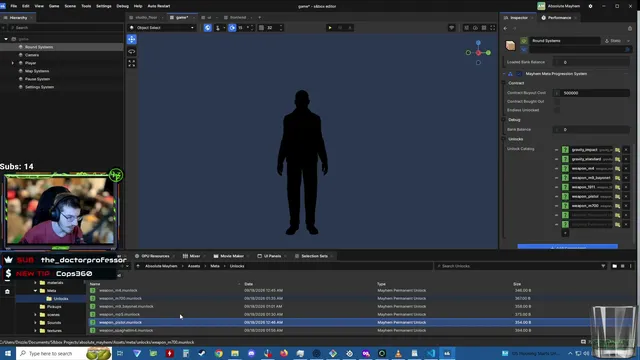
Task: Select the Scale gizmo tool in the viewport
Action: click(131, 63)
